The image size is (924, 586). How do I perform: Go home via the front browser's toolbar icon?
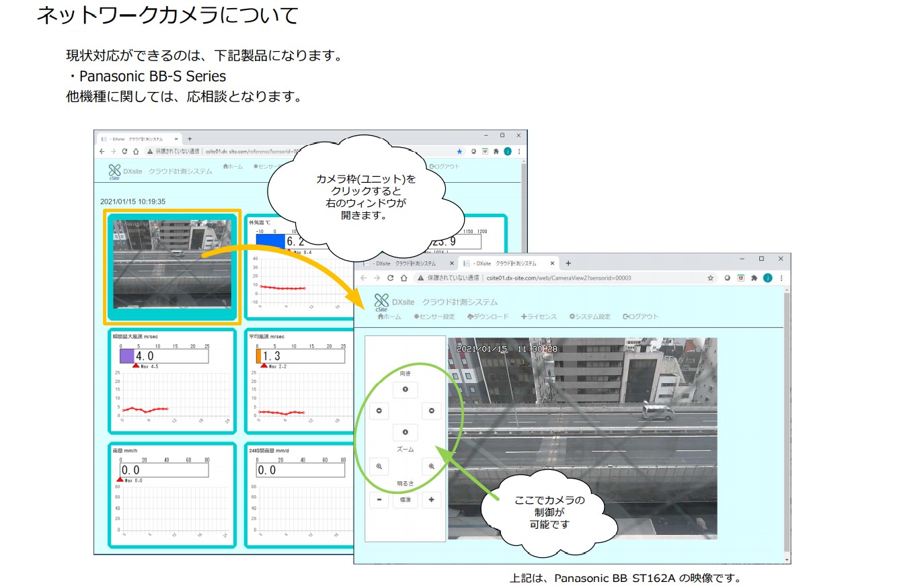[x=403, y=278]
